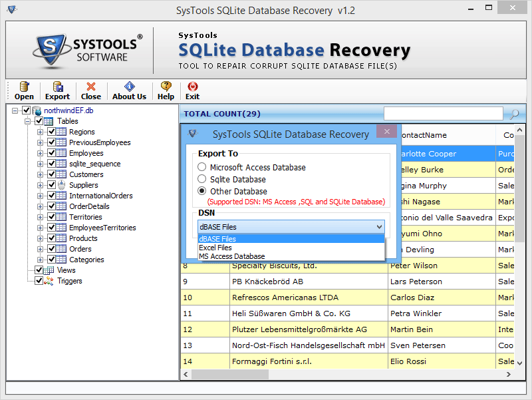Expand the Regions tree node
This screenshot has height=400, width=532.
(40, 132)
